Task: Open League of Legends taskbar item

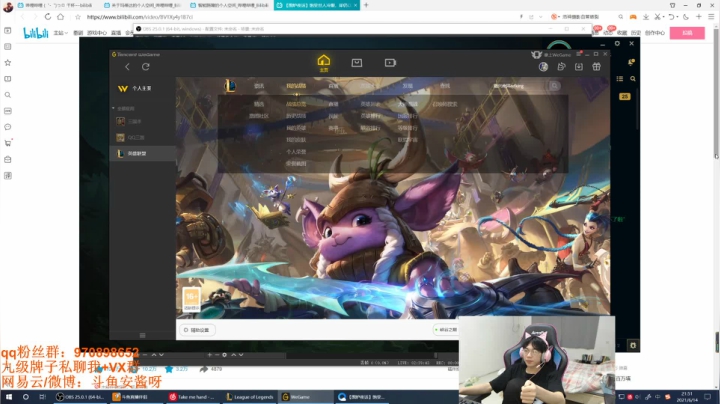Action: coord(250,397)
